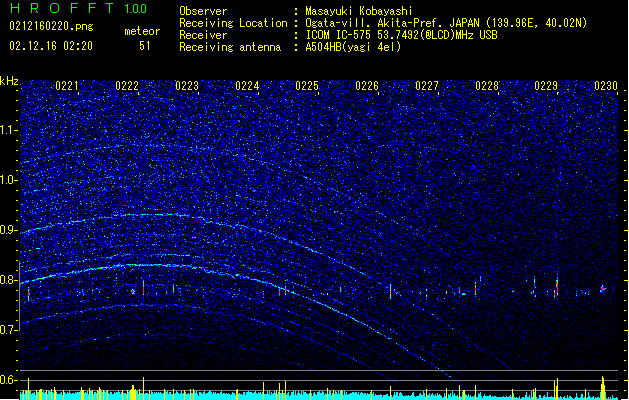
Task: Click the 0230 time marker
Action: pos(606,86)
